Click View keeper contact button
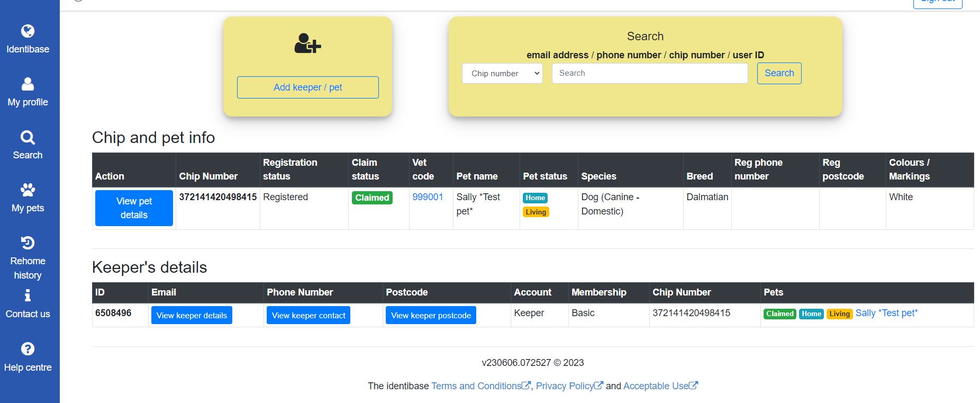This screenshot has height=403, width=980. (x=308, y=316)
